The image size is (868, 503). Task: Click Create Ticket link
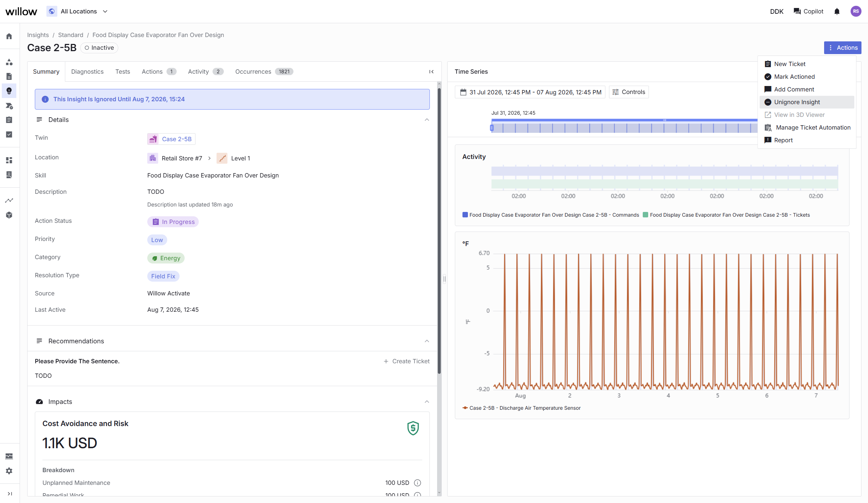pyautogui.click(x=406, y=361)
